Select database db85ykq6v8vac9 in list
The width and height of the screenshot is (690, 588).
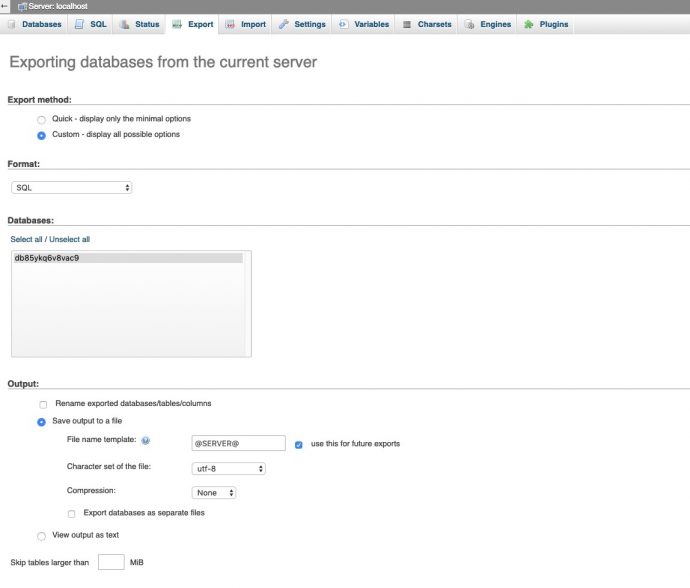(128, 258)
